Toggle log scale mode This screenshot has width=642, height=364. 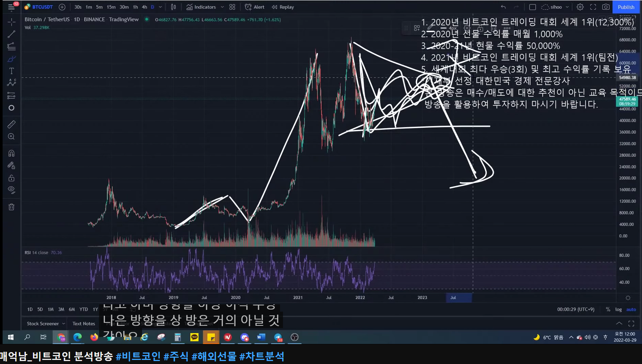coord(619,309)
